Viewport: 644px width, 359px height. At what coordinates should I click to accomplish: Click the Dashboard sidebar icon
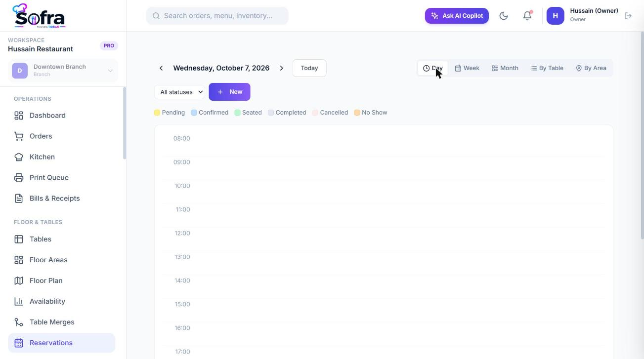pyautogui.click(x=19, y=116)
